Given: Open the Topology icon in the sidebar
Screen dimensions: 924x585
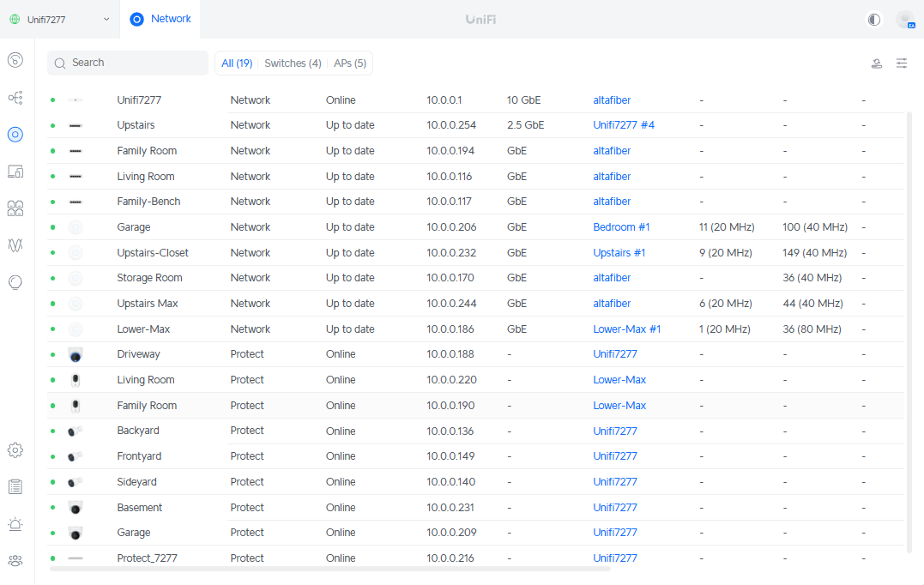Looking at the screenshot, I should pos(15,97).
